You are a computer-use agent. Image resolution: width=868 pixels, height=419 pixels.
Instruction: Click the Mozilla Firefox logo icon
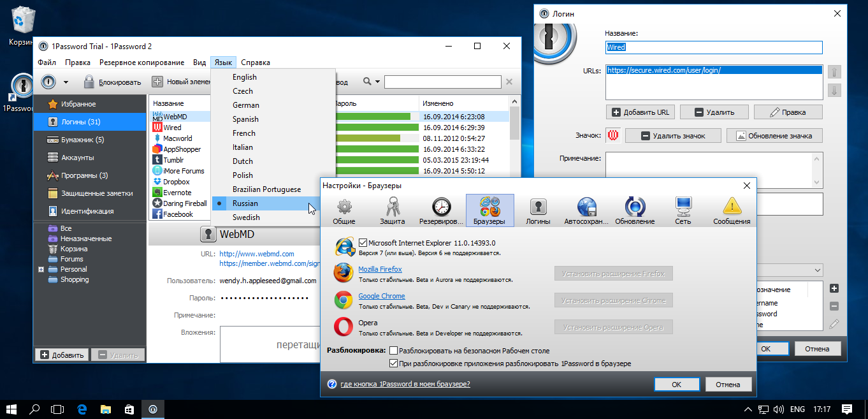344,272
